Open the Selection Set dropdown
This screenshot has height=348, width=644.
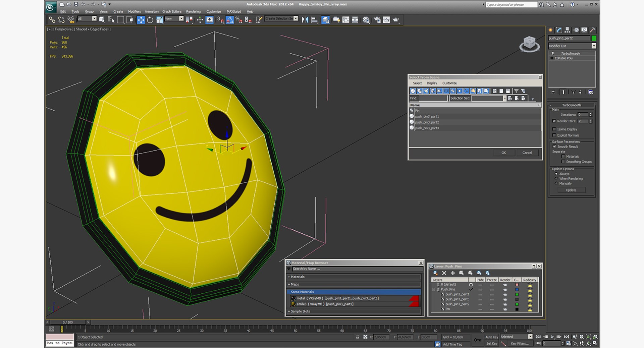click(x=504, y=98)
